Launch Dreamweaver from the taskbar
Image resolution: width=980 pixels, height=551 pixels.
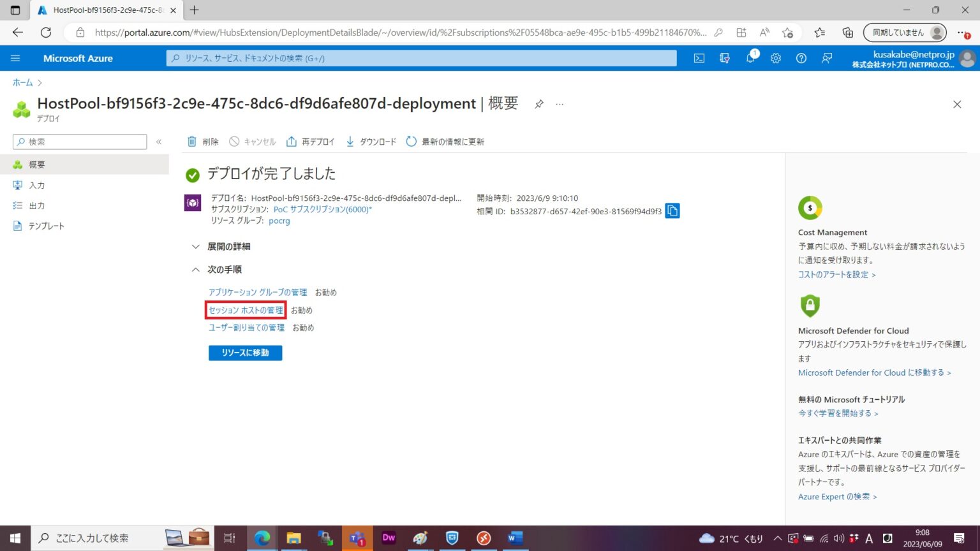[389, 538]
